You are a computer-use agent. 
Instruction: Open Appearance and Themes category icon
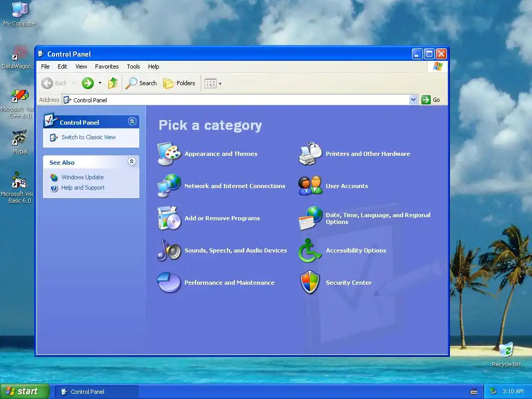coord(169,154)
